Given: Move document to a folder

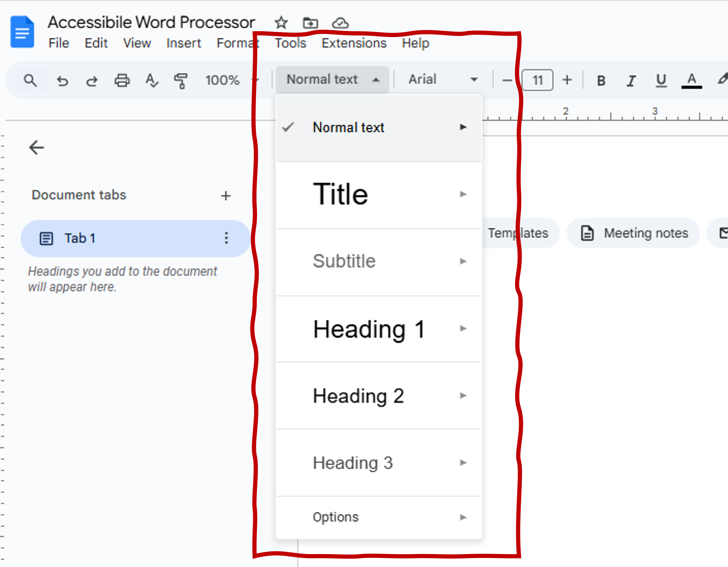Looking at the screenshot, I should tap(311, 23).
